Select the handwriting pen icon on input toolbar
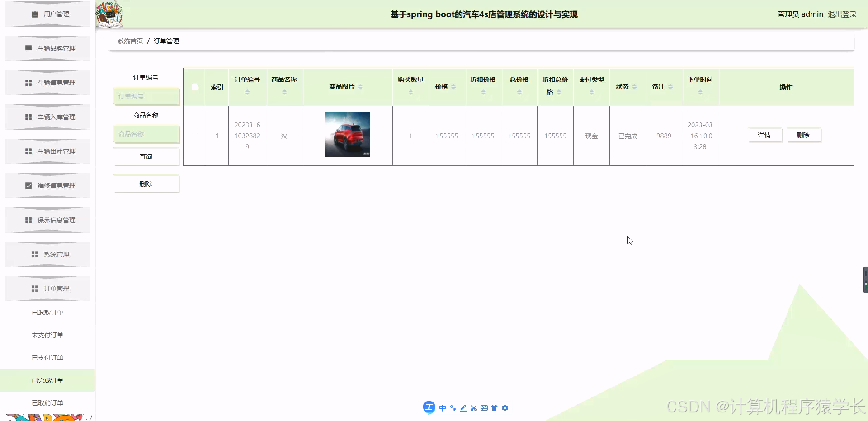This screenshot has width=868, height=421. [463, 407]
